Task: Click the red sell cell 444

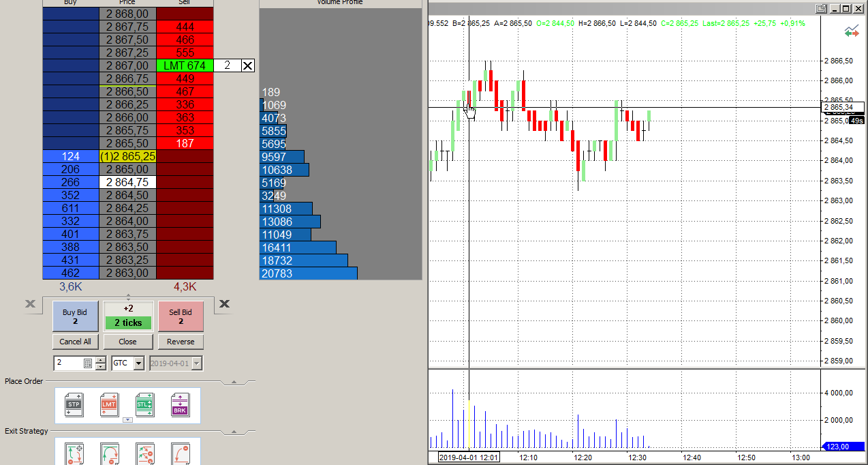Action: click(x=185, y=27)
